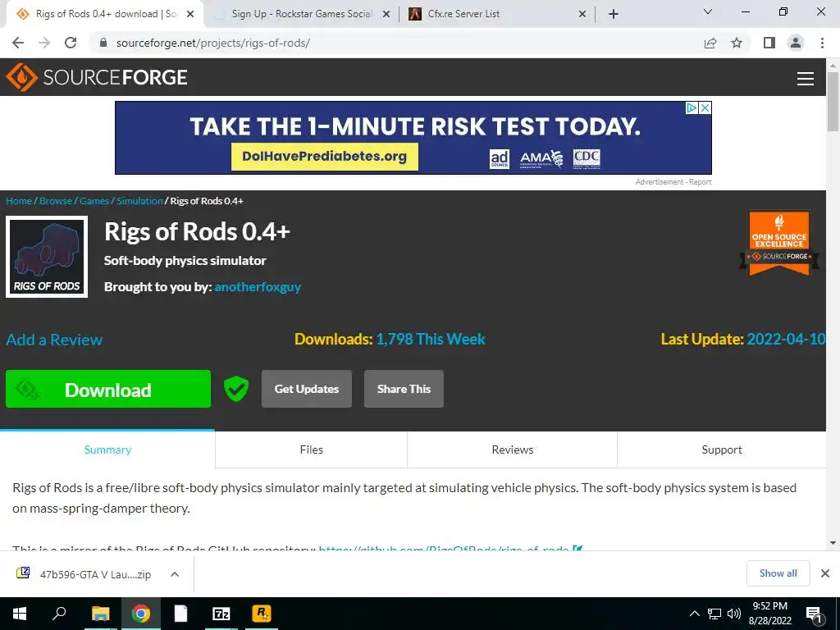The width and height of the screenshot is (840, 630).
Task: View site info via padlock icon
Action: pyautogui.click(x=103, y=43)
